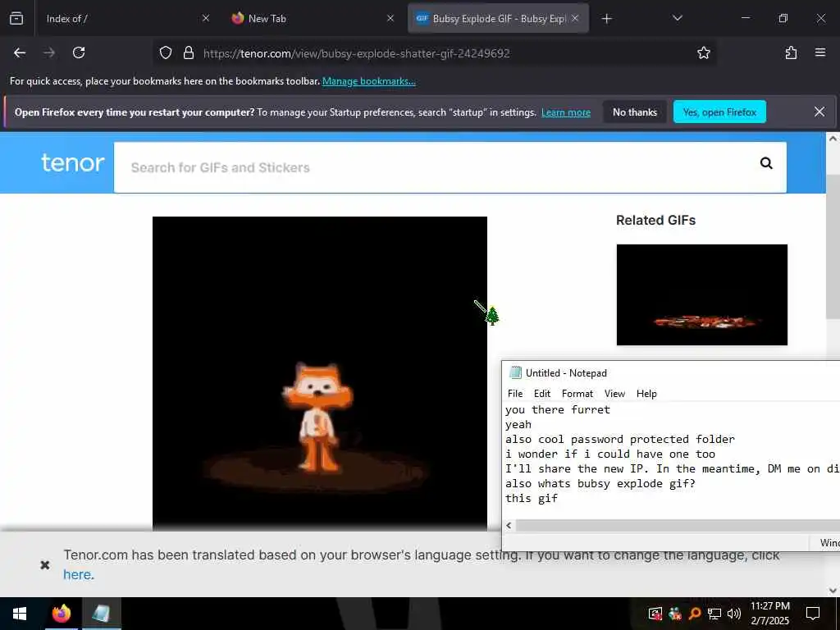Open Notepad's Format menu
Viewport: 840px width, 630px height.
[577, 394]
